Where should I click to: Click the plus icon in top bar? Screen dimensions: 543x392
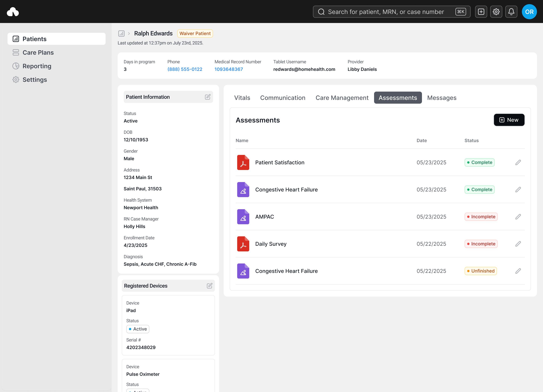tap(481, 12)
